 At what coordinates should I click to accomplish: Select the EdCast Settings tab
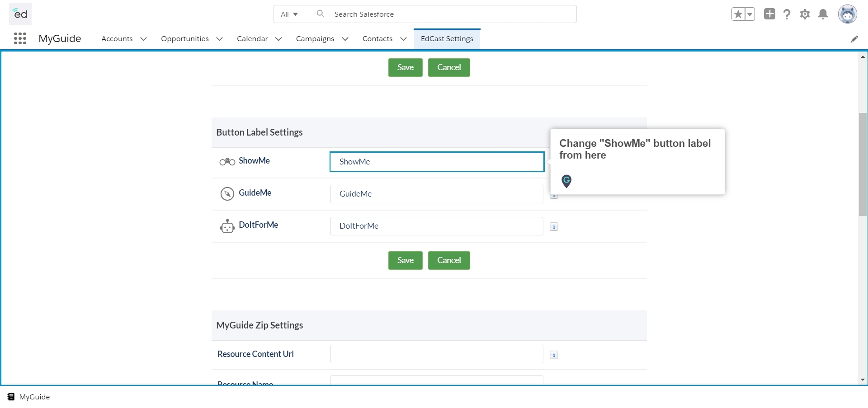447,39
